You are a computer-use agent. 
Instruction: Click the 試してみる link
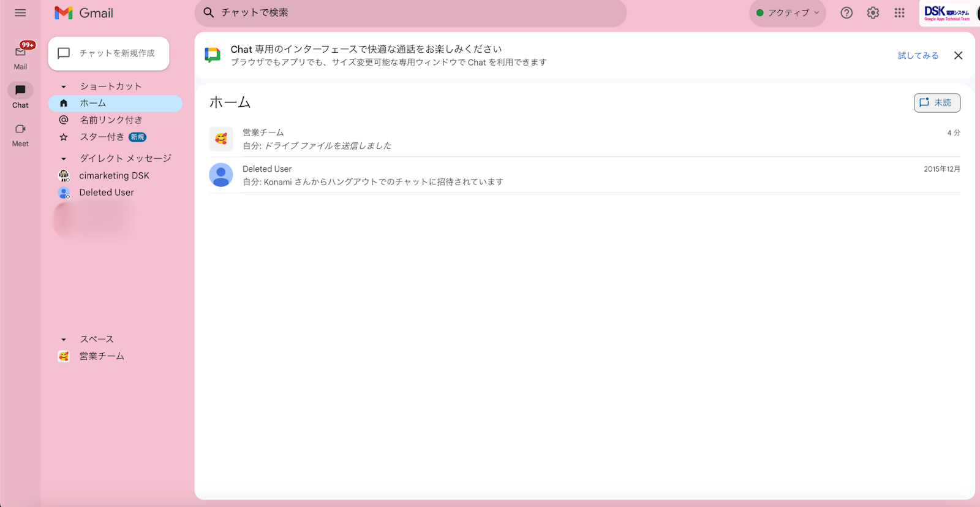[918, 55]
